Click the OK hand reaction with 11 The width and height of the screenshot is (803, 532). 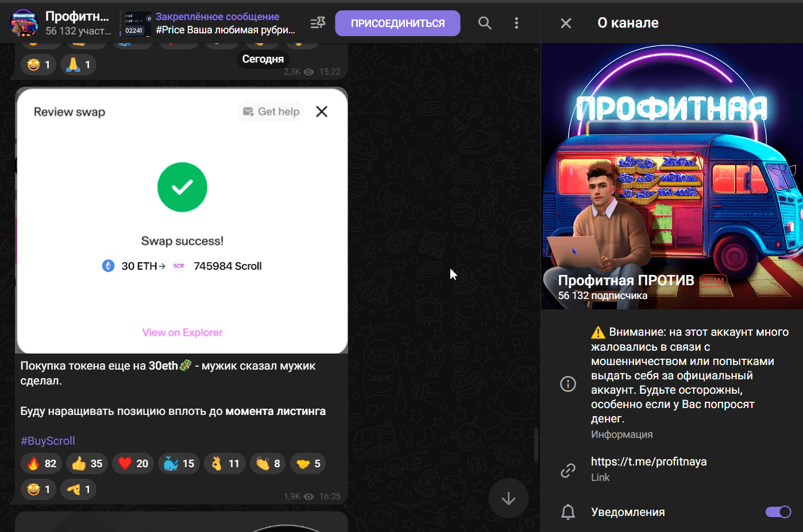tap(225, 463)
